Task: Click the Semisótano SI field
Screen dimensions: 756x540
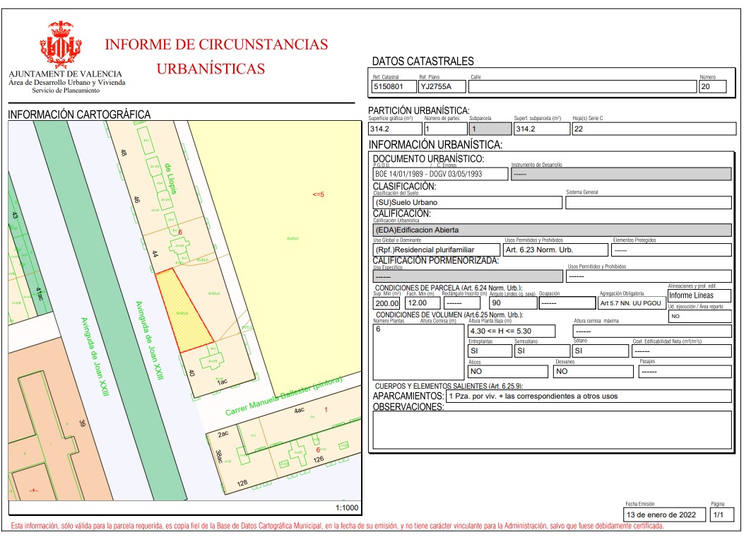Action: tap(542, 351)
